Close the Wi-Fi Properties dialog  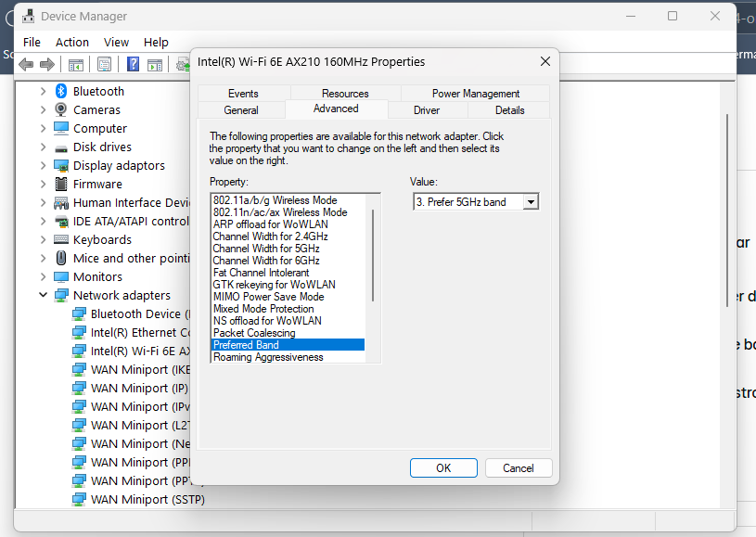point(545,62)
